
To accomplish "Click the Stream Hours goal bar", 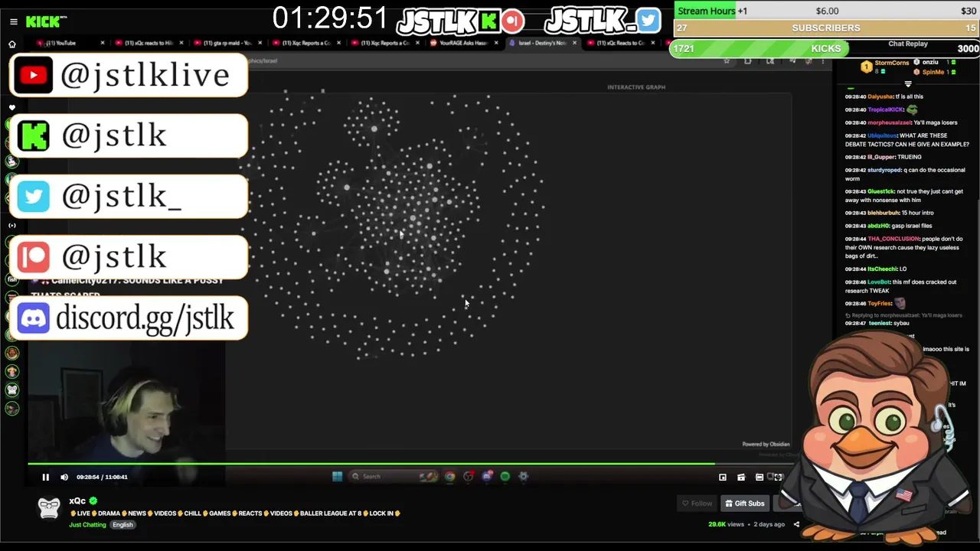I will coord(826,11).
